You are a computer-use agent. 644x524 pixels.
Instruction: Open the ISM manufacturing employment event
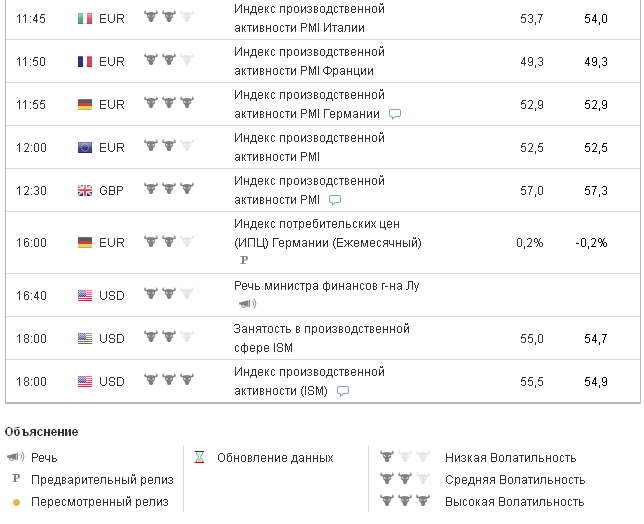click(322, 338)
